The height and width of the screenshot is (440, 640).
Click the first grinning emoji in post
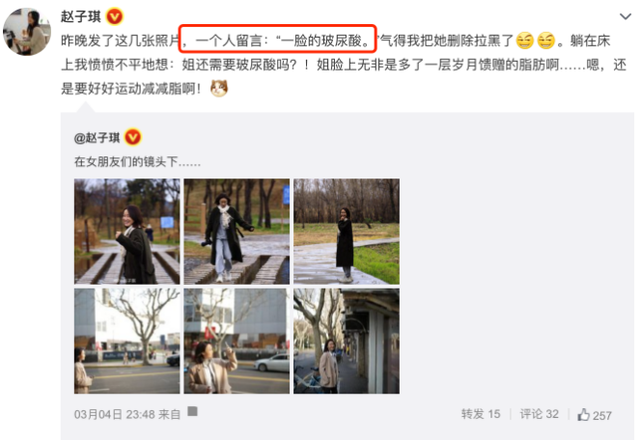click(x=525, y=40)
